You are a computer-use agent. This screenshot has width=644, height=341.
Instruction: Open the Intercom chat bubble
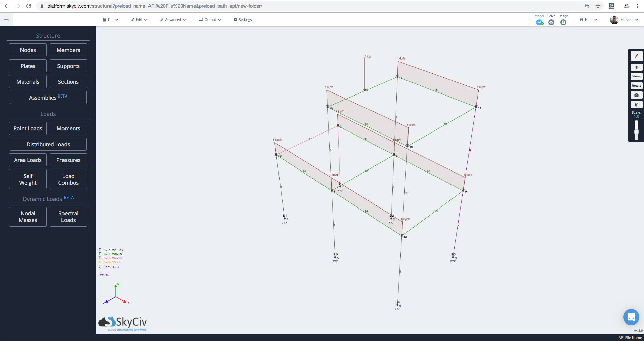pos(631,317)
